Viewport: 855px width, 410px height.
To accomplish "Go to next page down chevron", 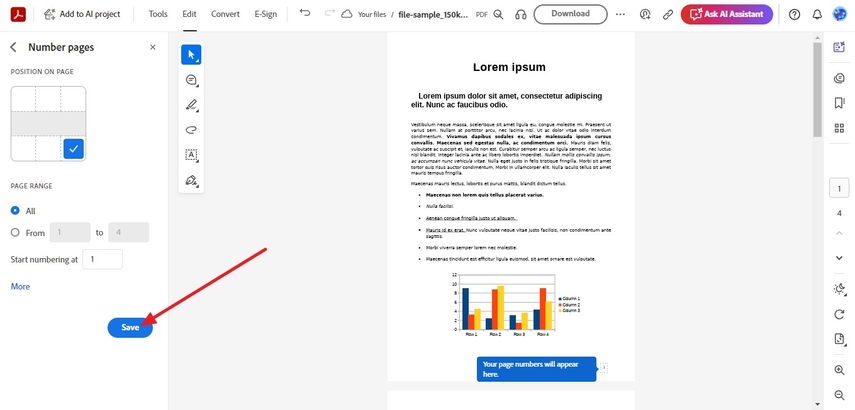I will coord(839,258).
